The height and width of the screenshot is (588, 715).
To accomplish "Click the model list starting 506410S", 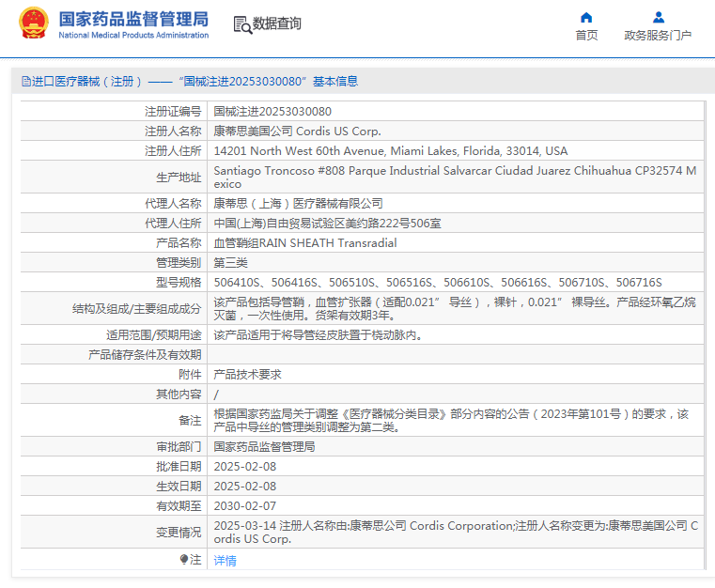I will (x=437, y=282).
